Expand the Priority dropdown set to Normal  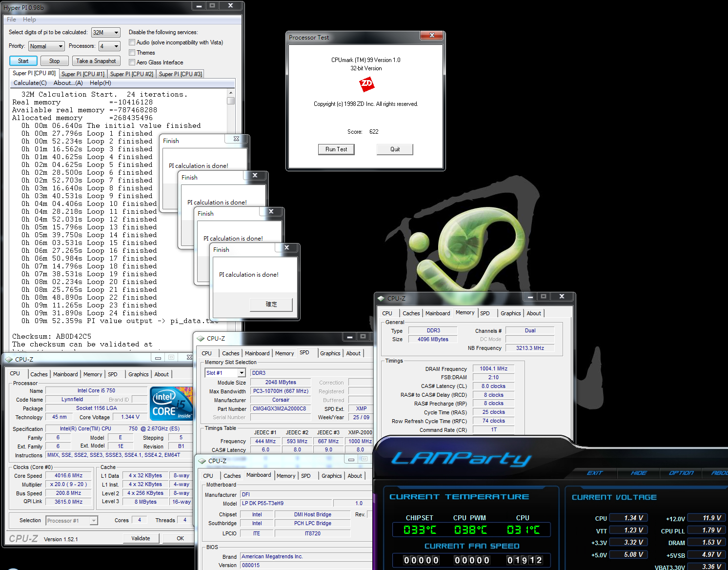pos(61,46)
